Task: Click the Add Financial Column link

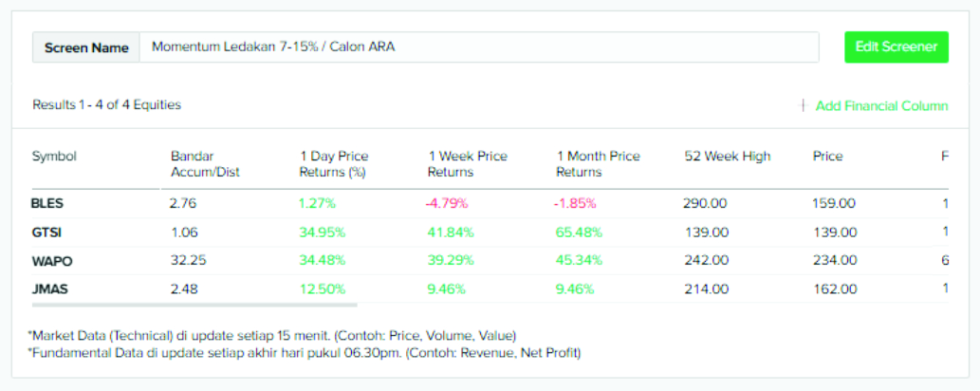Action: click(881, 105)
